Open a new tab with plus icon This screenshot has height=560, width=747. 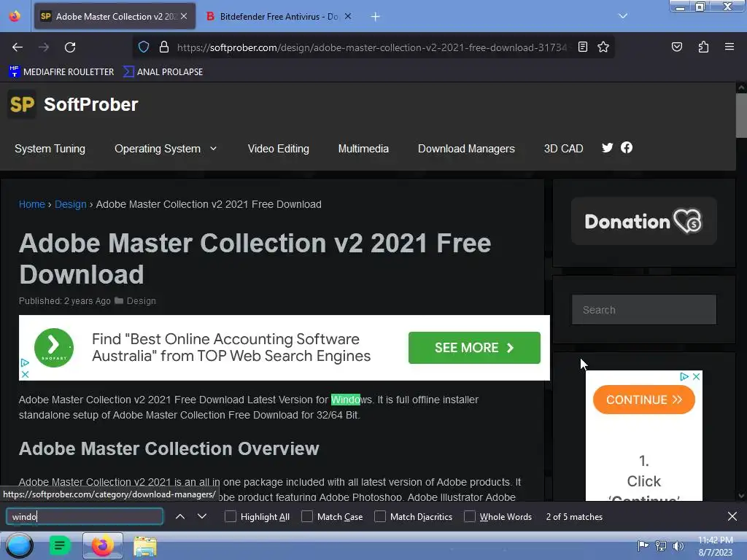[x=376, y=17]
